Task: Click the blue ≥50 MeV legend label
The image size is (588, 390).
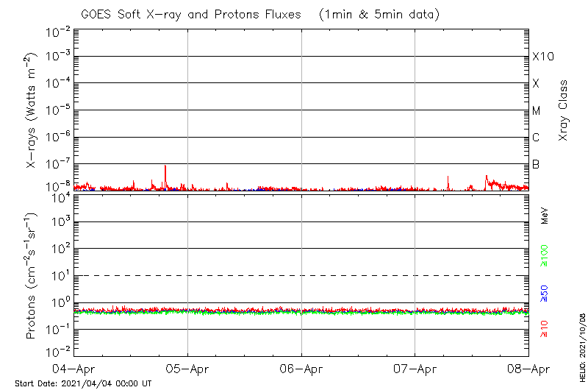Action: pos(545,294)
